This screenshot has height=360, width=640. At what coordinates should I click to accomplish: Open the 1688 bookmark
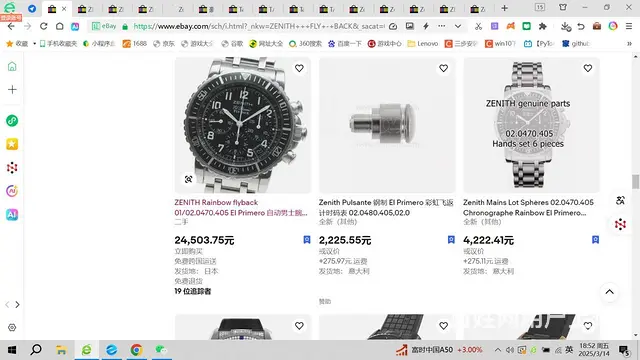tap(135, 44)
